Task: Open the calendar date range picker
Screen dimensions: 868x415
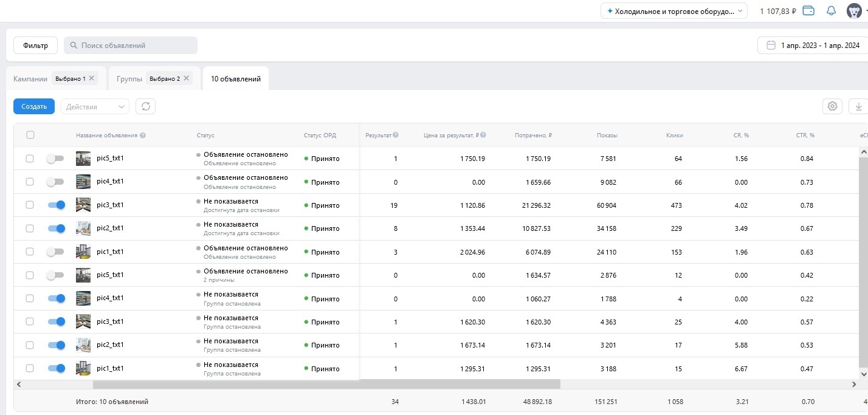Action: click(x=812, y=45)
